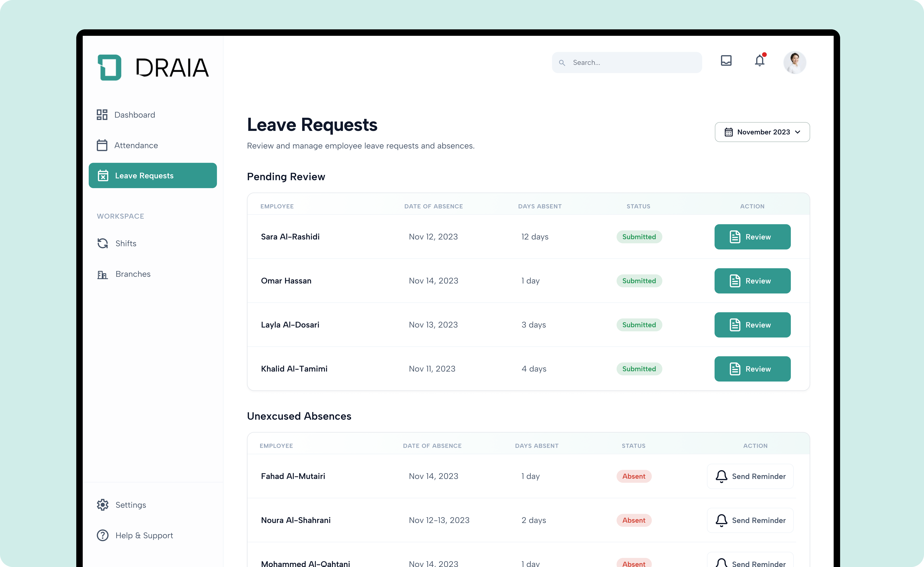Click the calendar icon in month selector
Image resolution: width=924 pixels, height=567 pixels.
(x=729, y=132)
